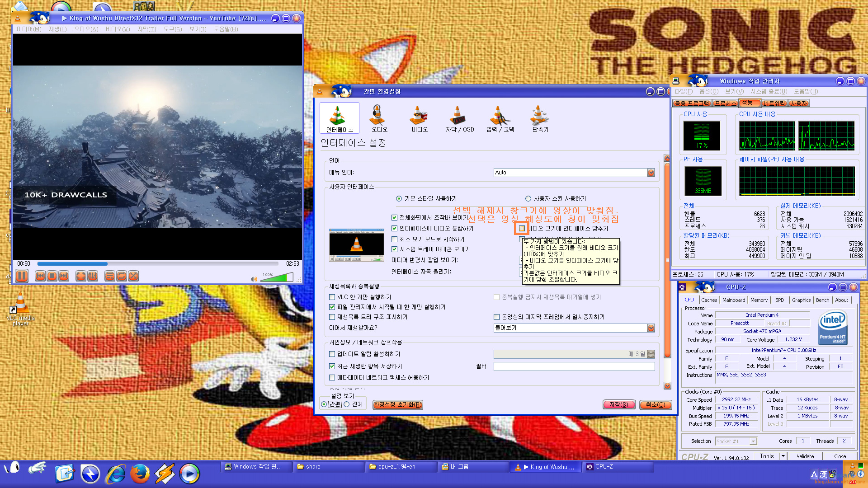Expand the 이어서 재생할까요 dropdown
Viewport: 868px width, 488px height.
tap(651, 328)
